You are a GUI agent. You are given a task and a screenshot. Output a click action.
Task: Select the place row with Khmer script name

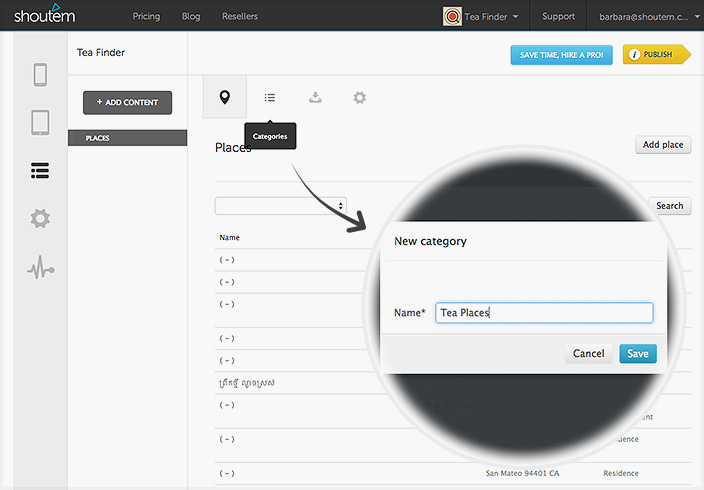247,383
